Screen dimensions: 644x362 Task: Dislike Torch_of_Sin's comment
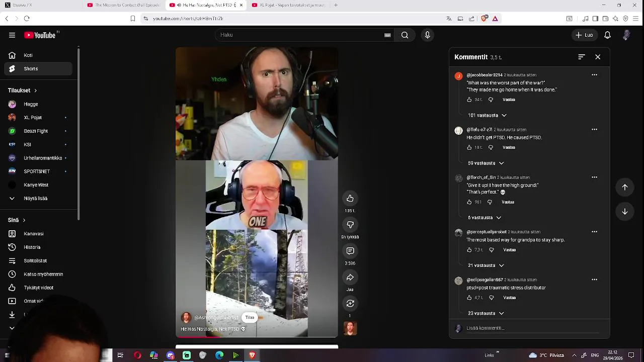click(490, 202)
